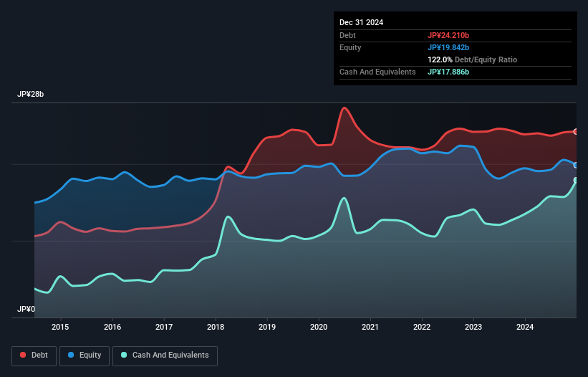This screenshot has width=588, height=377.
Task: Toggle Cash And Equivalents legend button
Action: (x=165, y=355)
